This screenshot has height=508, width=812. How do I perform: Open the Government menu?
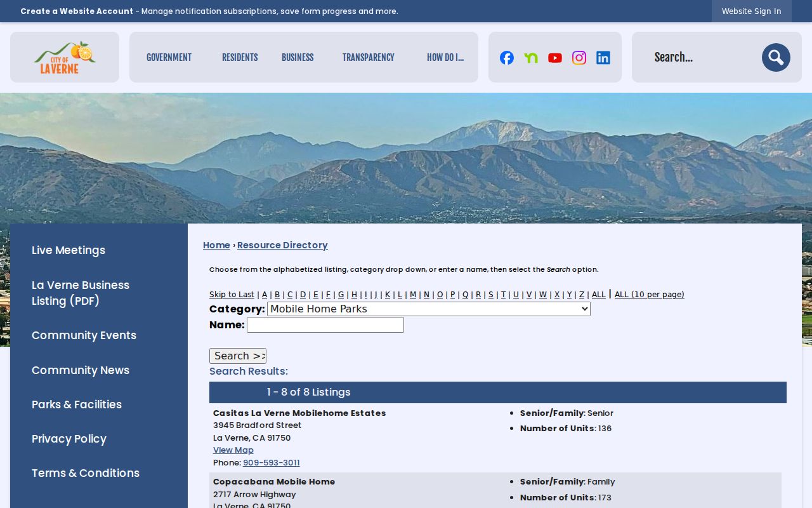click(x=169, y=57)
